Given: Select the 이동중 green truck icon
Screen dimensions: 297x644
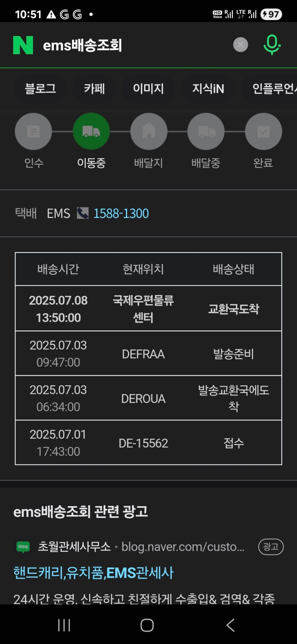Looking at the screenshot, I should pyautogui.click(x=91, y=132).
